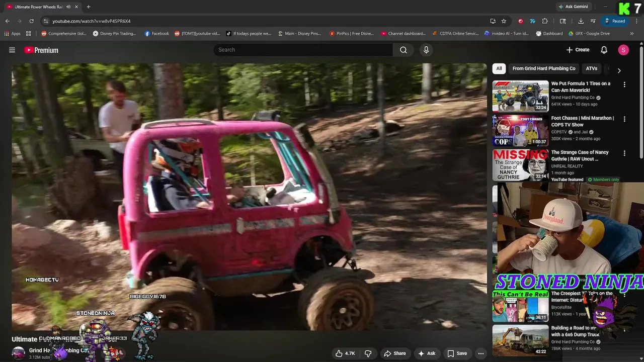The height and width of the screenshot is (362, 644).
Task: Open PinPics Free Disne... bookmark
Action: click(352, 34)
